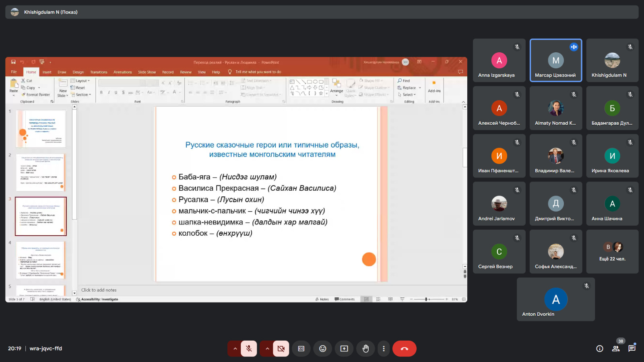Open the Slide Show ribbon tab
The height and width of the screenshot is (362, 644).
coord(147,72)
